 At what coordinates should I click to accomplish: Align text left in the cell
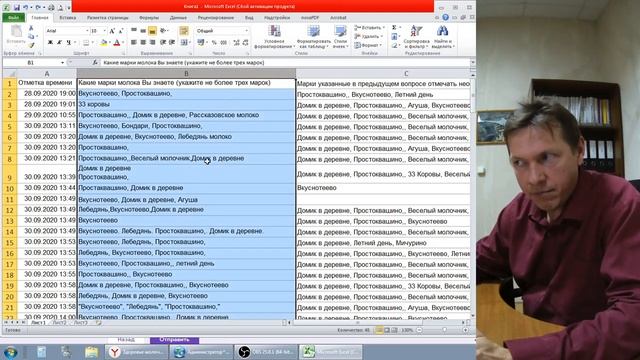click(x=134, y=42)
